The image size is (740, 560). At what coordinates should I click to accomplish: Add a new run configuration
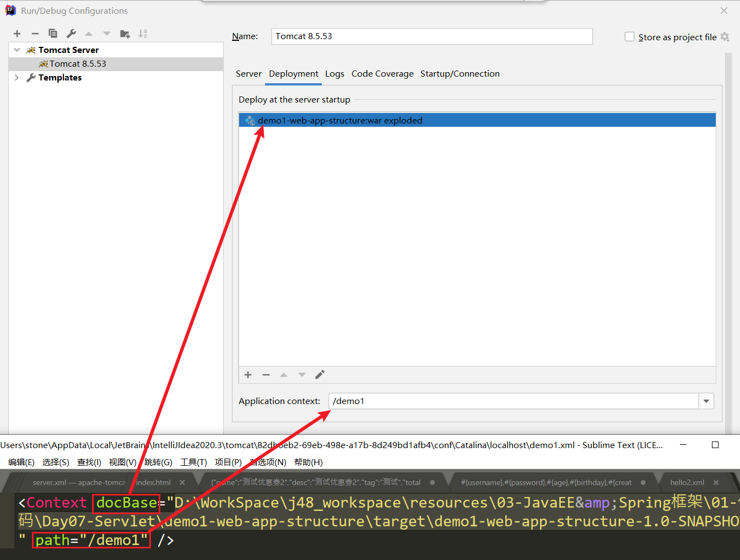[17, 34]
